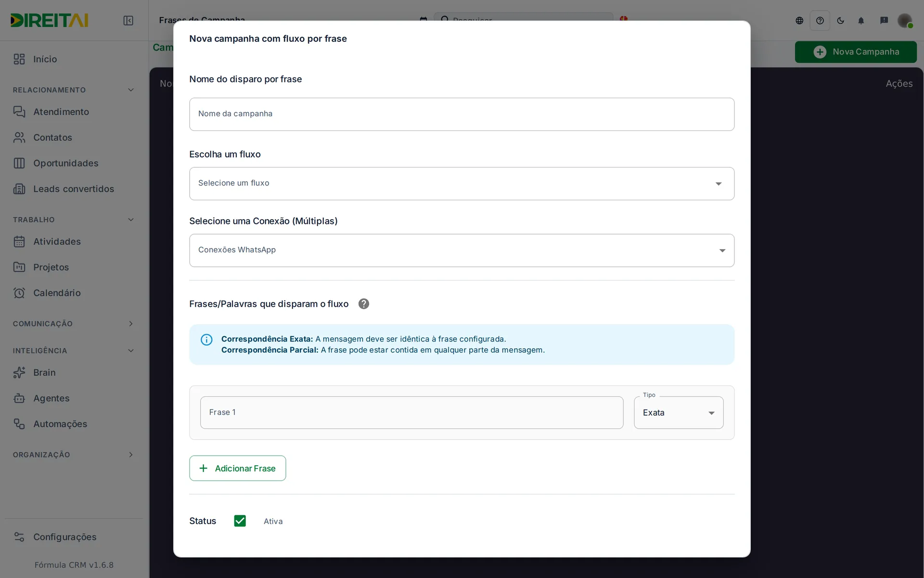Open user avatar profile menu
The image size is (924, 578).
[x=905, y=21]
